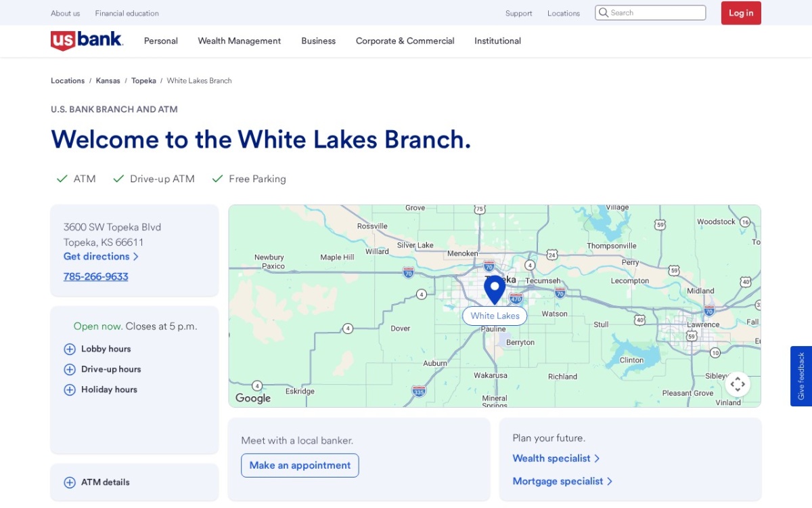Click the Topeka, KS 66611 line
Viewport: 812px width, 508px height.
click(x=104, y=242)
